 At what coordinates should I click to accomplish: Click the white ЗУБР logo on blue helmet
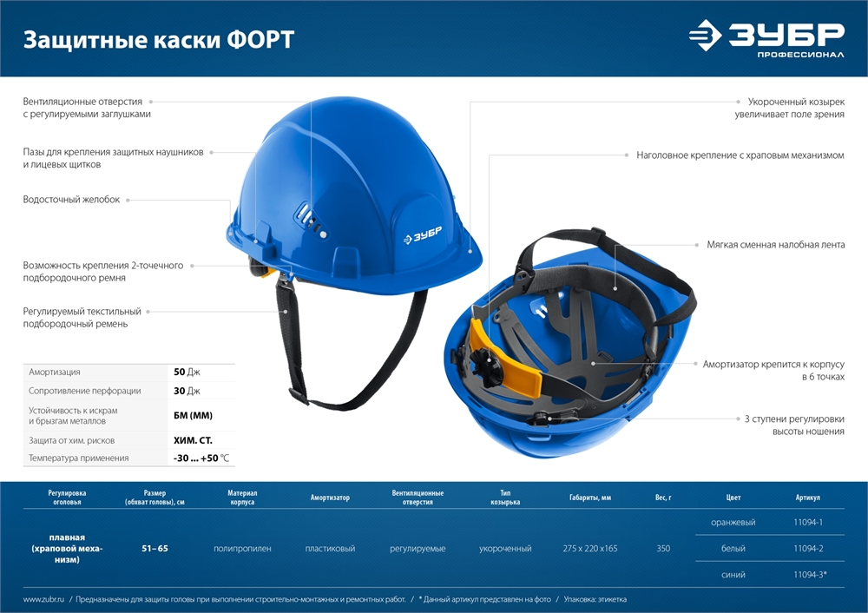[421, 234]
